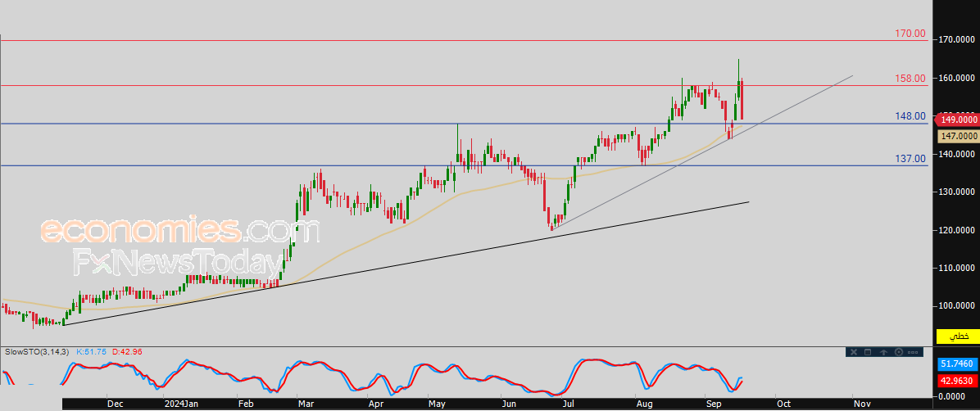The image size is (980, 411).
Task: Open the three-squares more options icon
Action: [913, 352]
